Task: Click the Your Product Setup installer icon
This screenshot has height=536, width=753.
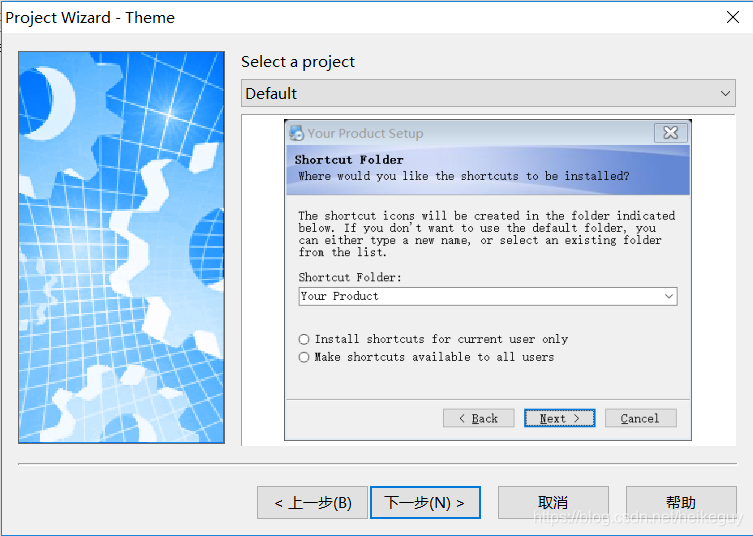Action: coord(297,133)
